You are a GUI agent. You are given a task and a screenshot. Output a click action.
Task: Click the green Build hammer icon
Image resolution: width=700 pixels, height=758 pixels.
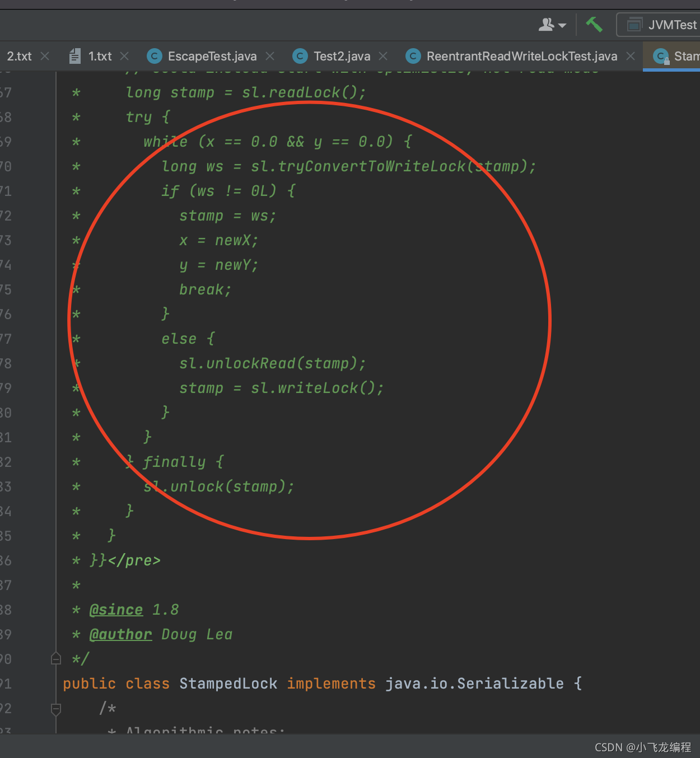pyautogui.click(x=594, y=25)
